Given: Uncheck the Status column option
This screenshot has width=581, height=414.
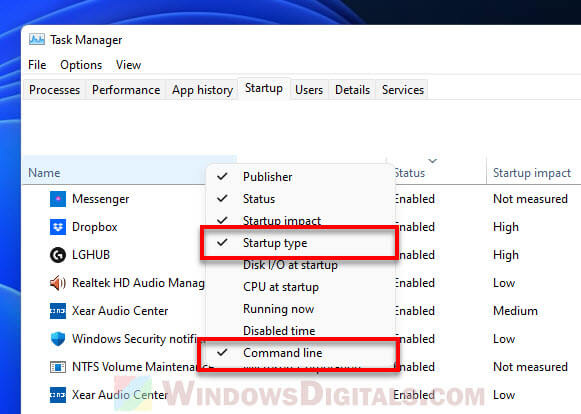Looking at the screenshot, I should coord(300,199).
